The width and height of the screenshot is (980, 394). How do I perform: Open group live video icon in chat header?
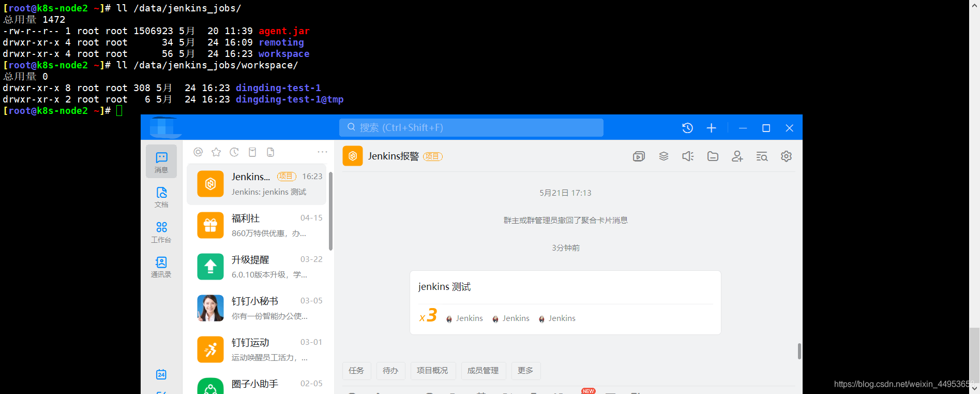click(639, 156)
